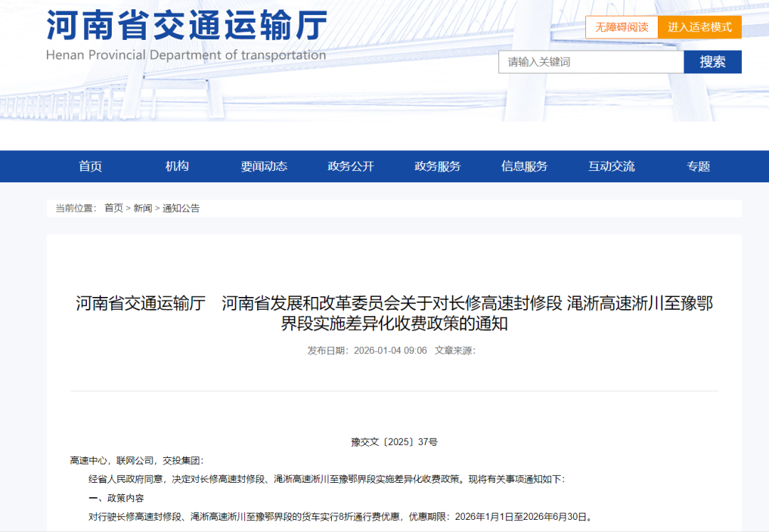Image resolution: width=769 pixels, height=532 pixels.
Task: Open the 首页 navigation menu item
Action: point(90,166)
